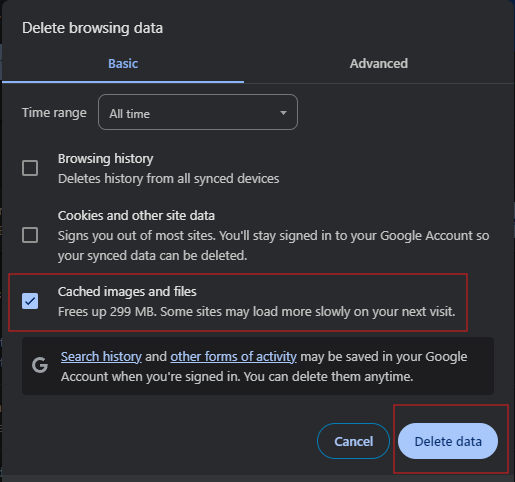Follow the other forms of activity link

[x=233, y=357]
